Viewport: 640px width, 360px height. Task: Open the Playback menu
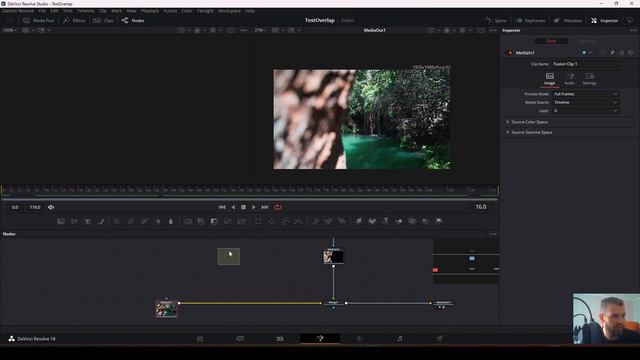click(x=150, y=11)
